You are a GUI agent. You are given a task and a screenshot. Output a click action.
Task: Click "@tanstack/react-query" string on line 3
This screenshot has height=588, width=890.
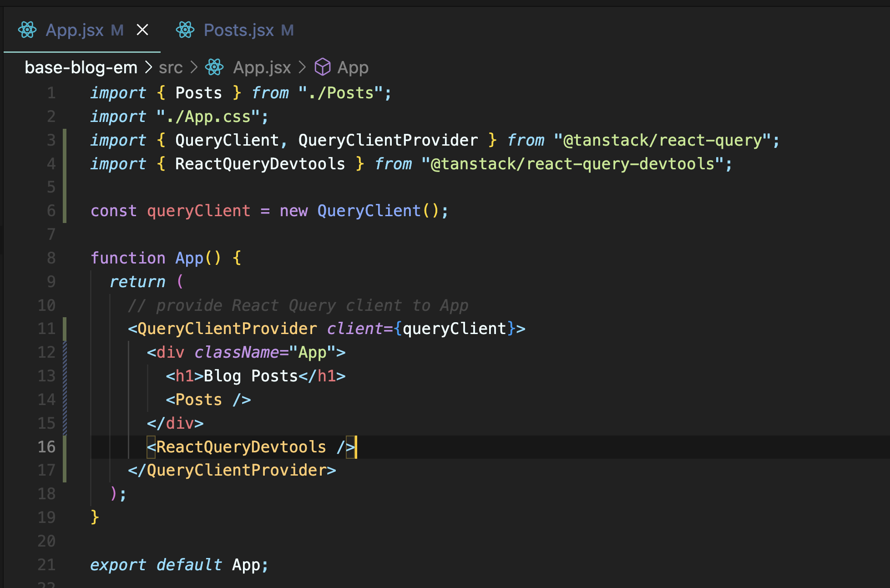coord(662,140)
